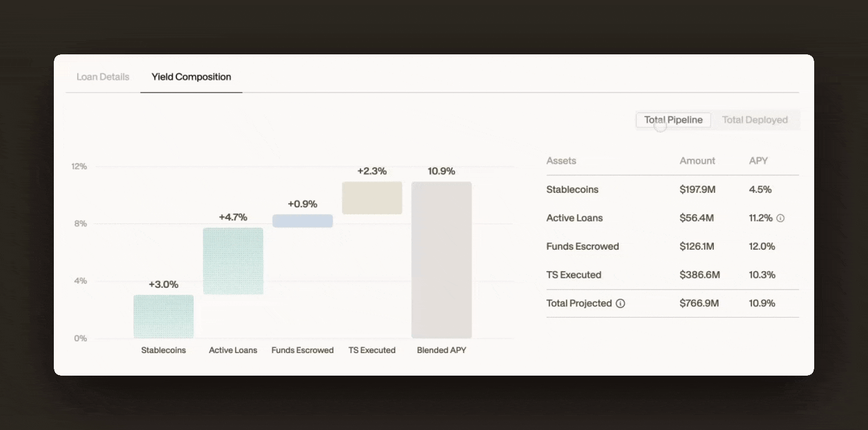Click the Total Projected row label

(x=579, y=303)
